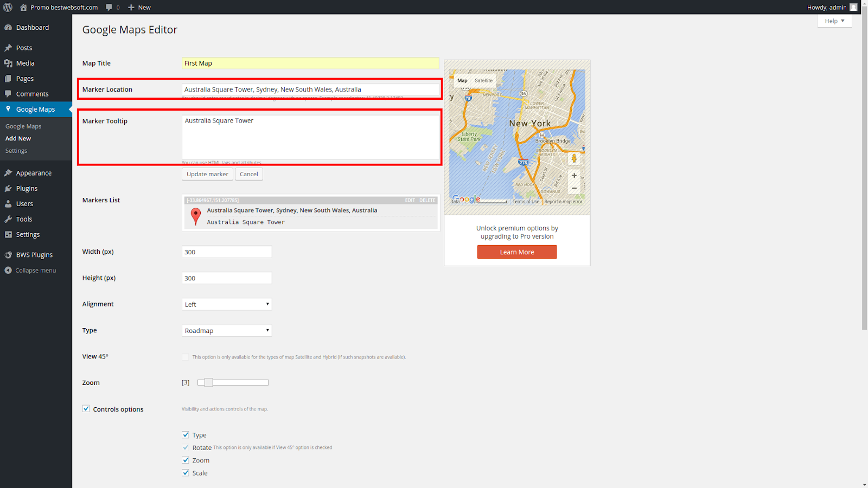The image size is (868, 488).
Task: Click in the Map Title field
Action: 310,63
